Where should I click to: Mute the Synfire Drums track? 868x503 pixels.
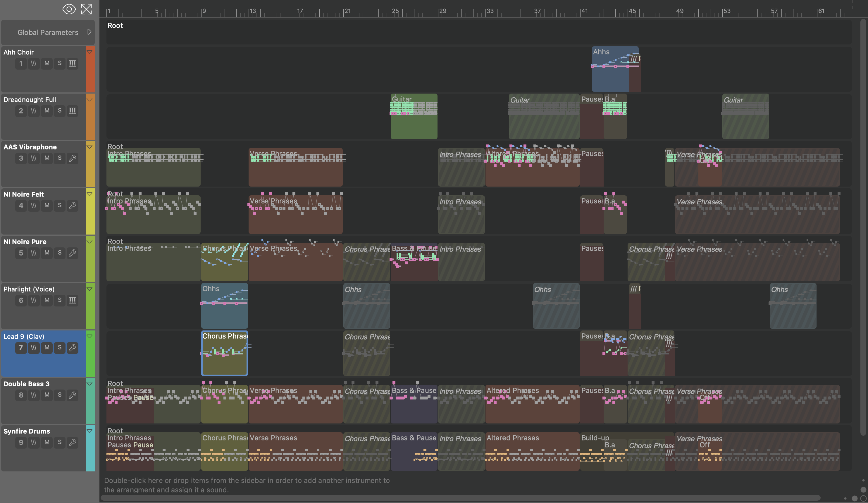47,442
